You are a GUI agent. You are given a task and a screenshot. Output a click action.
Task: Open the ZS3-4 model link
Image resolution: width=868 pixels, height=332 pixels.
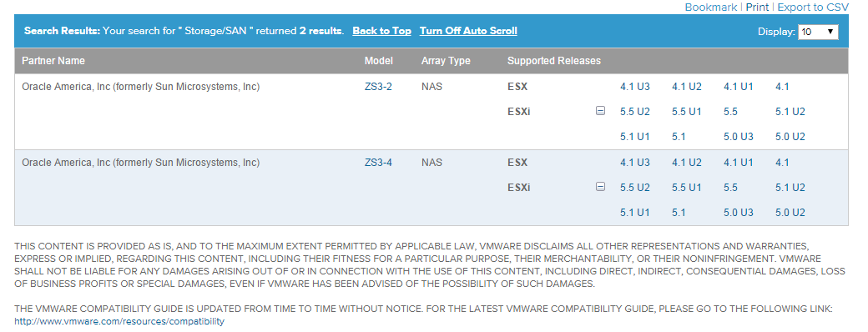coord(378,163)
